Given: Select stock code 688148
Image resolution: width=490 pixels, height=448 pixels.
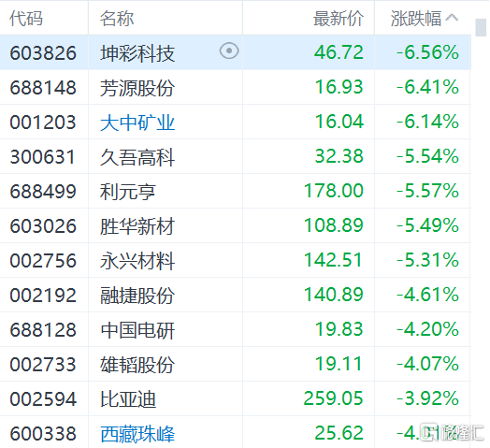Looking at the screenshot, I should click(43, 87).
